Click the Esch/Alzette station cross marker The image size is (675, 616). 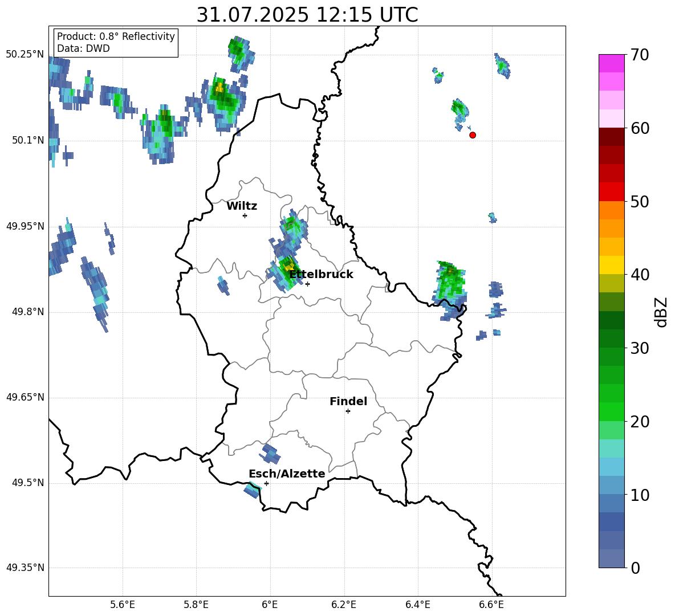point(266,483)
